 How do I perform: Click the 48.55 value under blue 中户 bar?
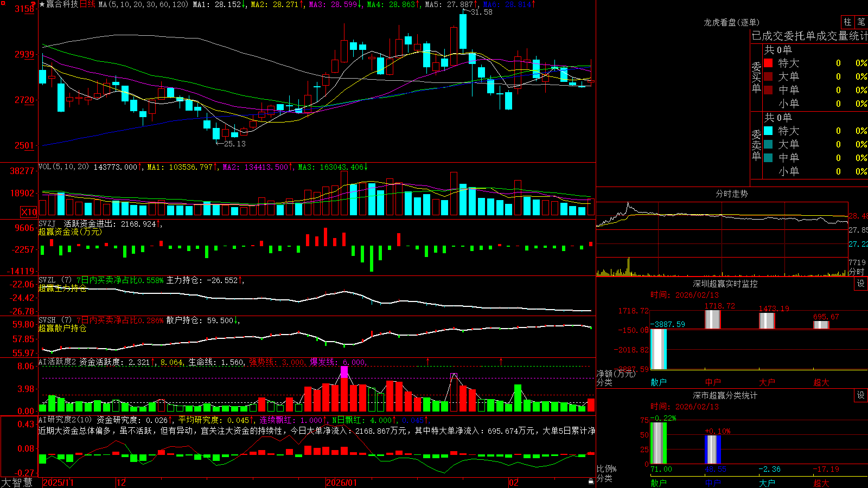click(716, 469)
